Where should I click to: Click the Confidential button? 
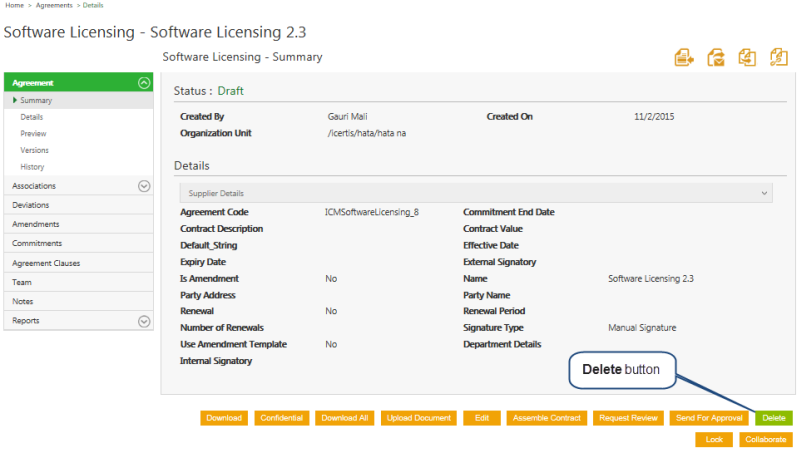click(x=282, y=418)
